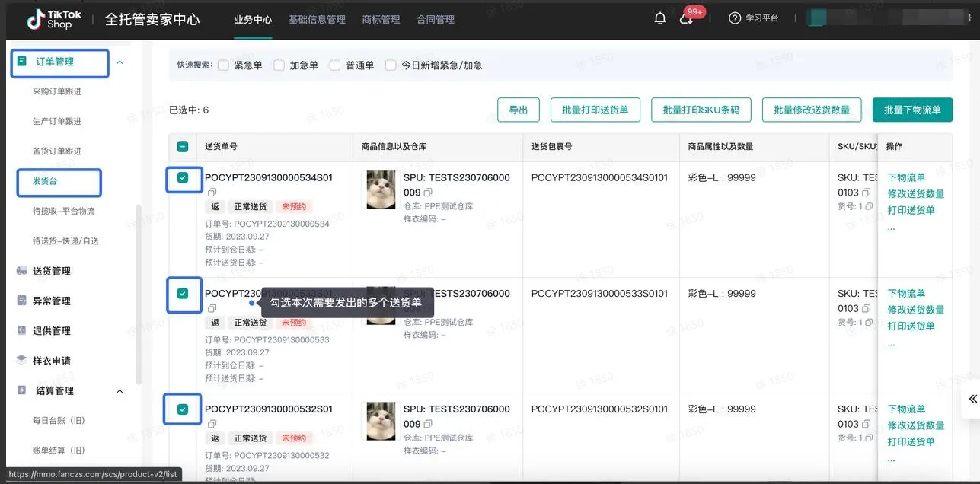Image resolution: width=980 pixels, height=484 pixels.
Task: Toggle the select-all checkbox in table header
Action: pos(183,147)
